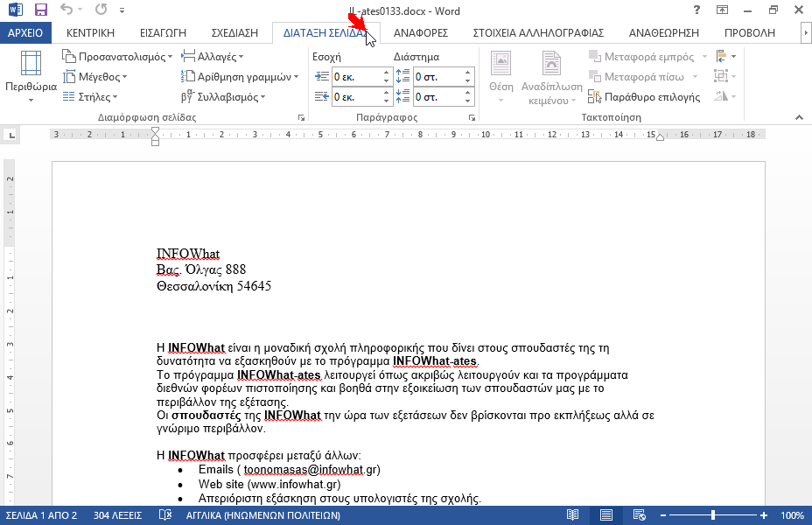Open the Στήλες columns dropdown
Screen dimensions: 812x525
[91, 97]
